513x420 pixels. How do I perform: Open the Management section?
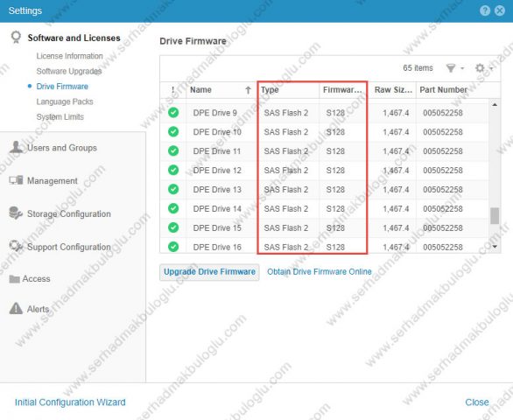click(x=52, y=180)
